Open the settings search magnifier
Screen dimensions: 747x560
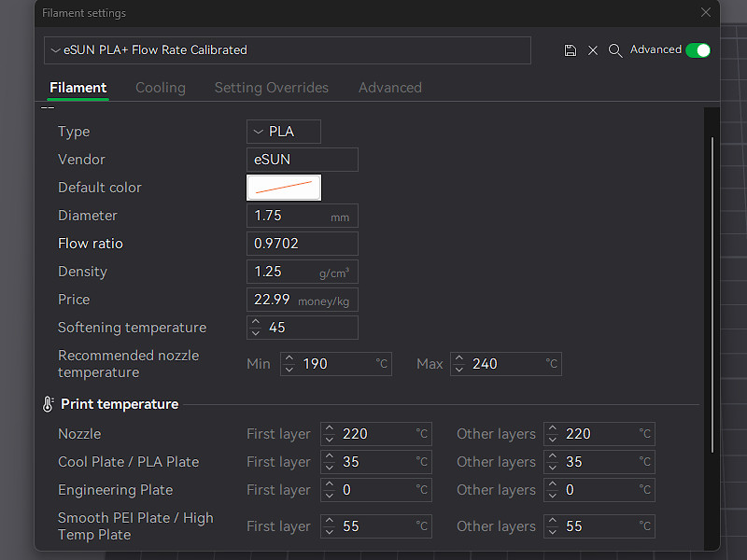click(615, 50)
